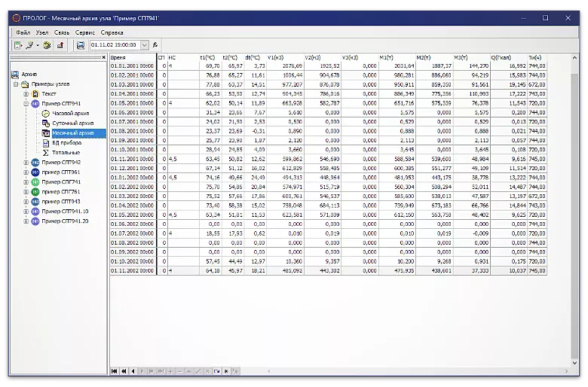
Task: Select the БД прибора document icon
Action: coord(46,142)
